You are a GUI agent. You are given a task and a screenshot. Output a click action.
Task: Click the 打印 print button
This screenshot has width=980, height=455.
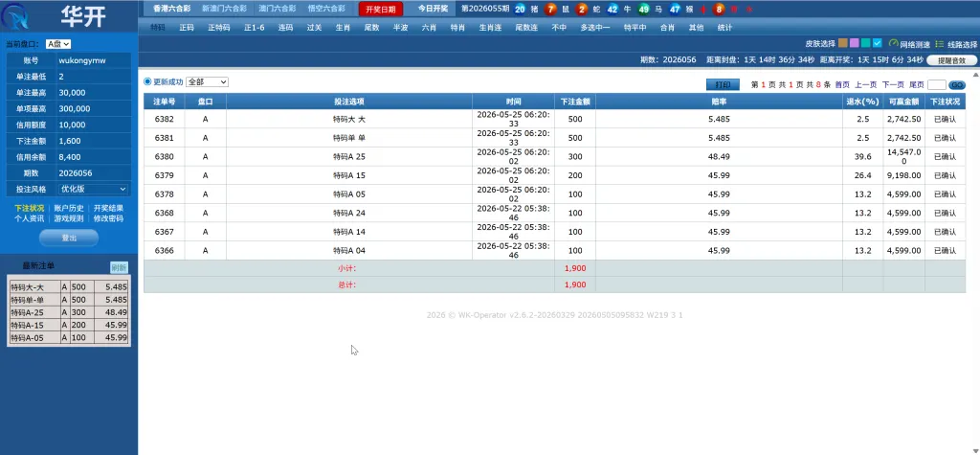pyautogui.click(x=724, y=84)
